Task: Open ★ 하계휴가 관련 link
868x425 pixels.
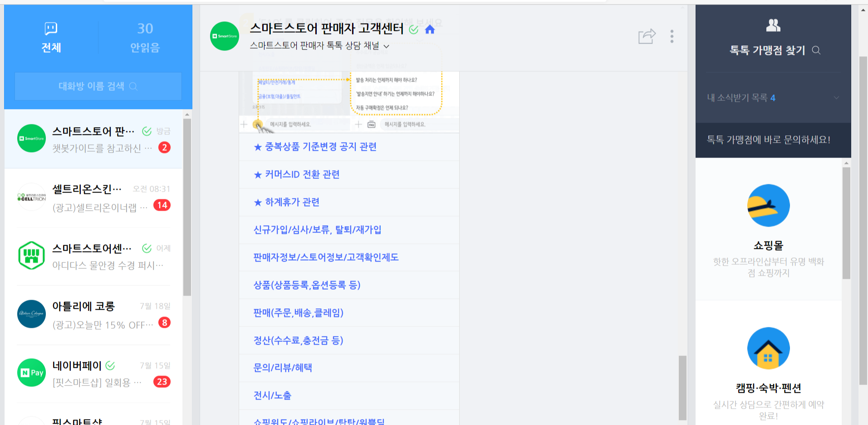Action: (286, 202)
